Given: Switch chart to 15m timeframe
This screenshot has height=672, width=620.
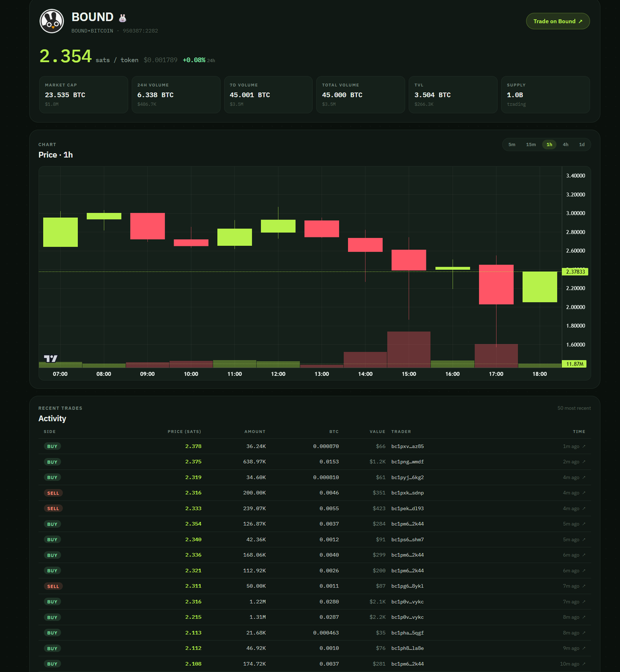Looking at the screenshot, I should 530,144.
